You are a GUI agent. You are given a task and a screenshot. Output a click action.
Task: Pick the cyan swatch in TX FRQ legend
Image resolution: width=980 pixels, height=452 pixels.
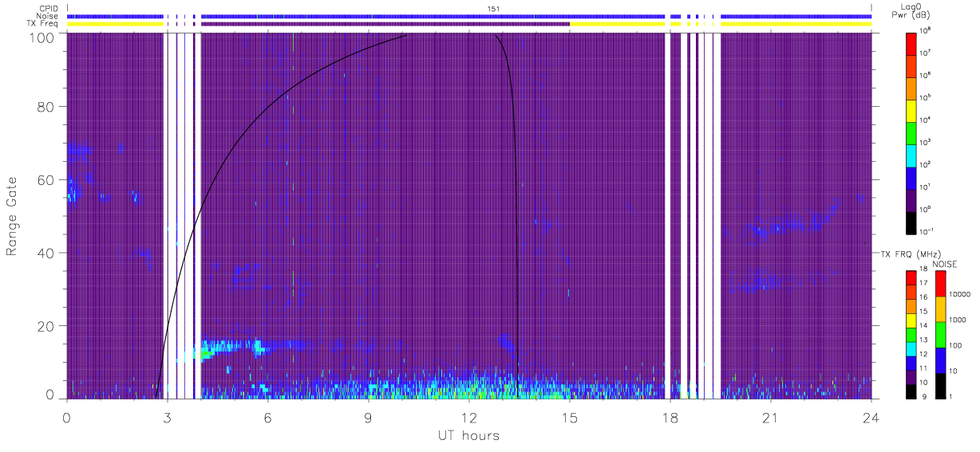click(911, 348)
